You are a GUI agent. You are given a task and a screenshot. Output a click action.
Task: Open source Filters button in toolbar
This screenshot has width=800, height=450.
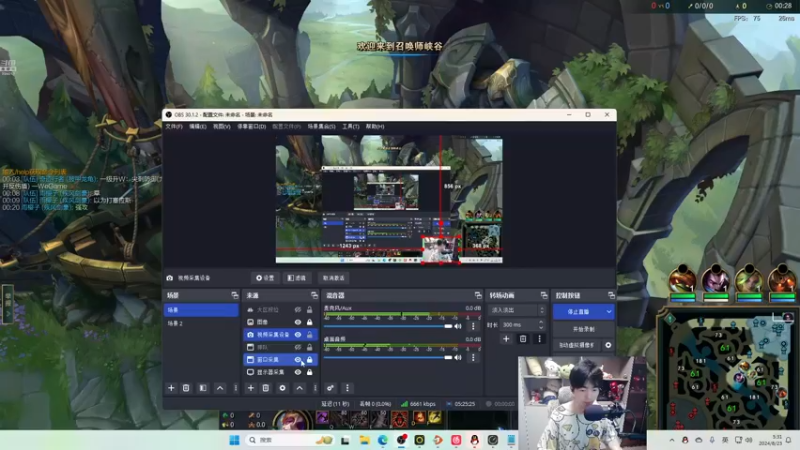[296, 278]
